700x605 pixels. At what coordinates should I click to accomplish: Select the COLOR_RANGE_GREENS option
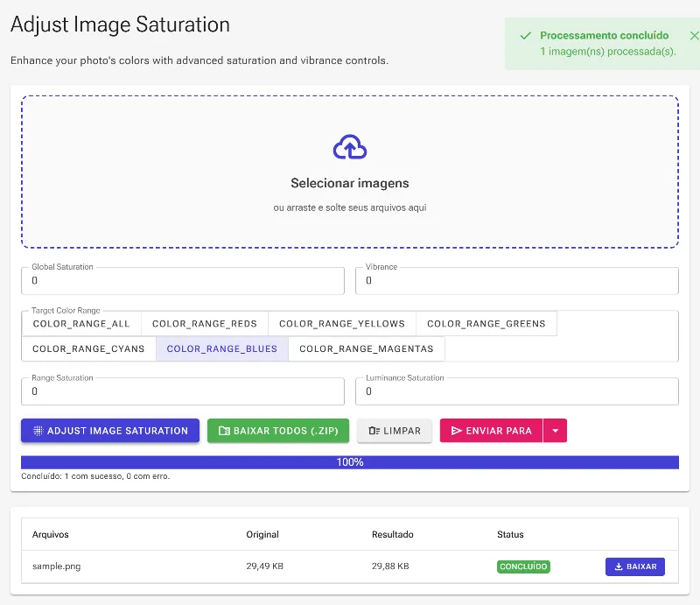[x=486, y=323]
